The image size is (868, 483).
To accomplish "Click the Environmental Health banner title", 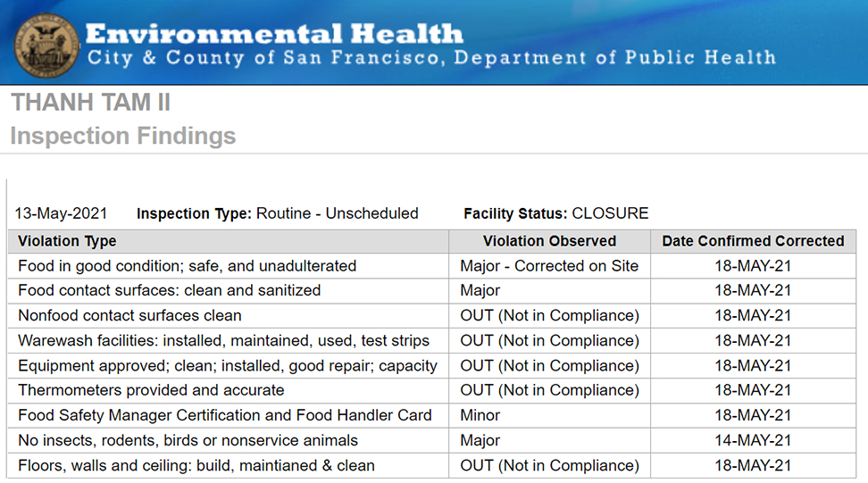I will point(275,35).
